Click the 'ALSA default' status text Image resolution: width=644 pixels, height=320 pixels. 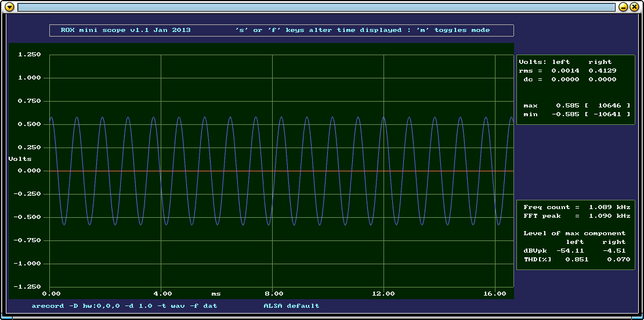292,306
